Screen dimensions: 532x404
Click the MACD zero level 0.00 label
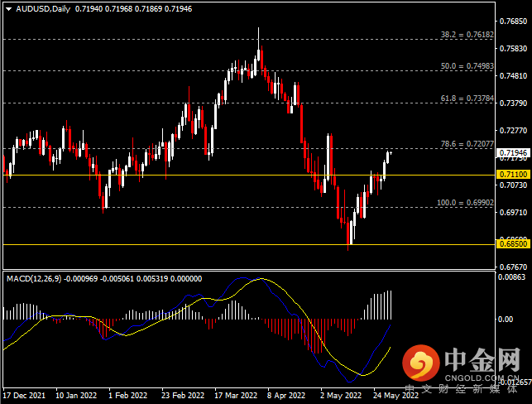[x=506, y=319]
